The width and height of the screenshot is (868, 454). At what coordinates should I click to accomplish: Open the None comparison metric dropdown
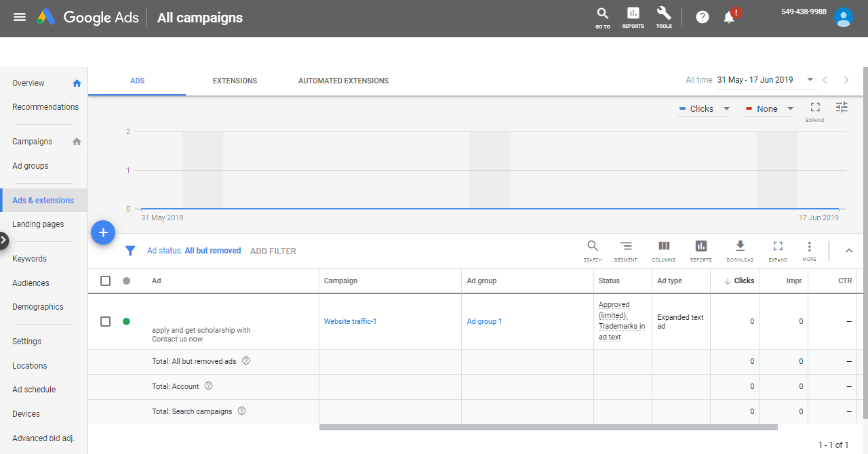(x=769, y=108)
